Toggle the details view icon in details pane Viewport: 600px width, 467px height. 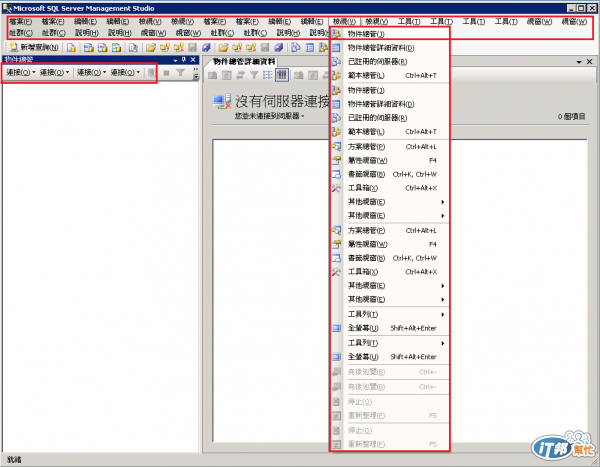click(x=282, y=75)
